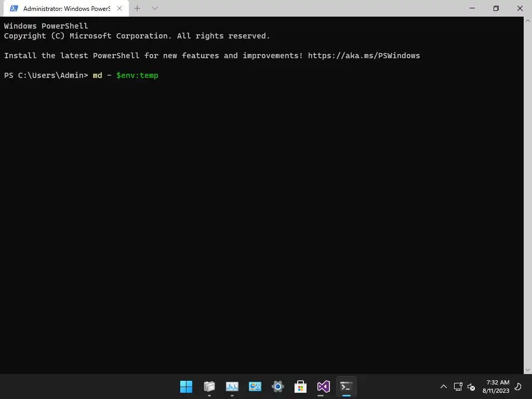The height and width of the screenshot is (399, 532).
Task: Restore down the terminal window
Action: click(x=496, y=8)
